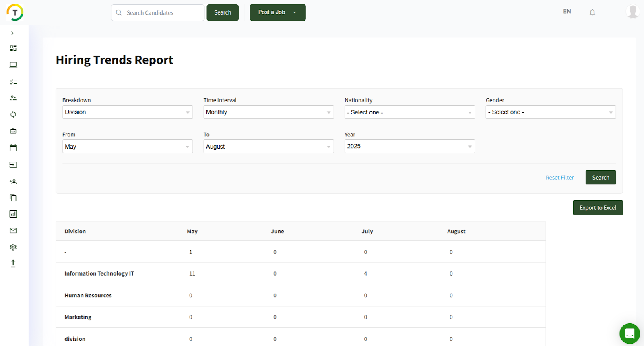Open the Time Interval dropdown
This screenshot has width=644, height=346.
click(x=268, y=112)
